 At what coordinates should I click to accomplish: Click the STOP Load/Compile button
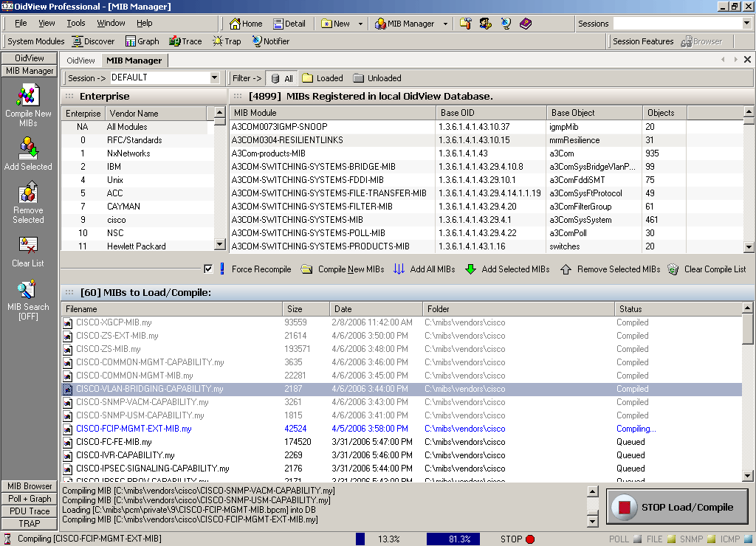(x=677, y=507)
